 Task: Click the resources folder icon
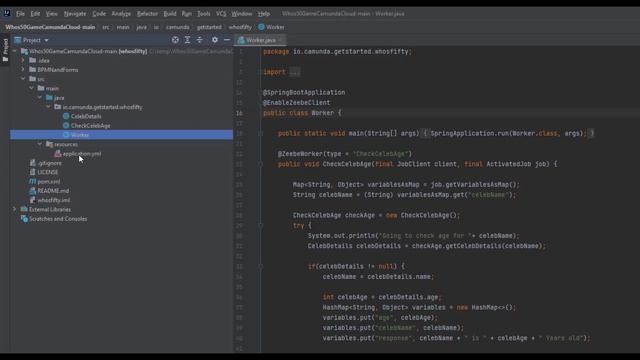pyautogui.click(x=49, y=144)
